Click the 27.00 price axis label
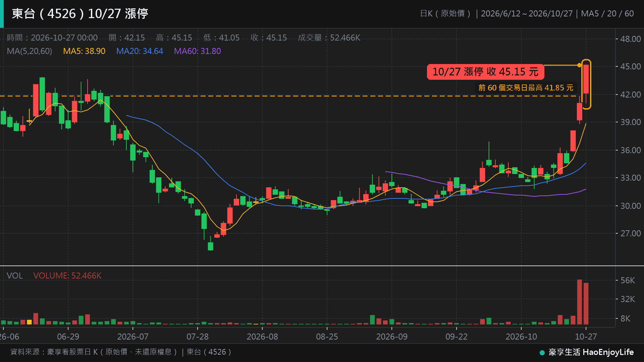This screenshot has width=644, height=362. 631,233
